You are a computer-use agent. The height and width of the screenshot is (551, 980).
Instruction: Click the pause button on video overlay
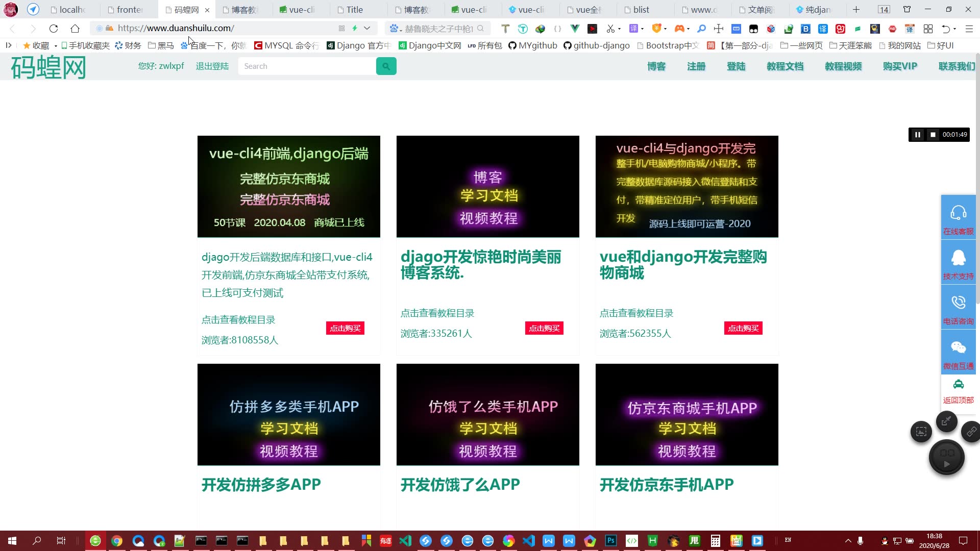pyautogui.click(x=917, y=135)
